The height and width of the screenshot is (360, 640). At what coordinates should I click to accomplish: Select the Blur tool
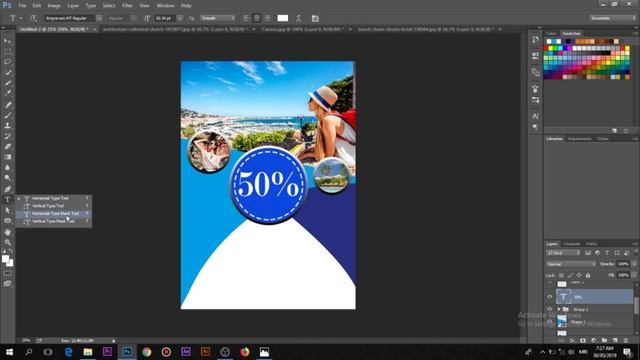click(7, 168)
